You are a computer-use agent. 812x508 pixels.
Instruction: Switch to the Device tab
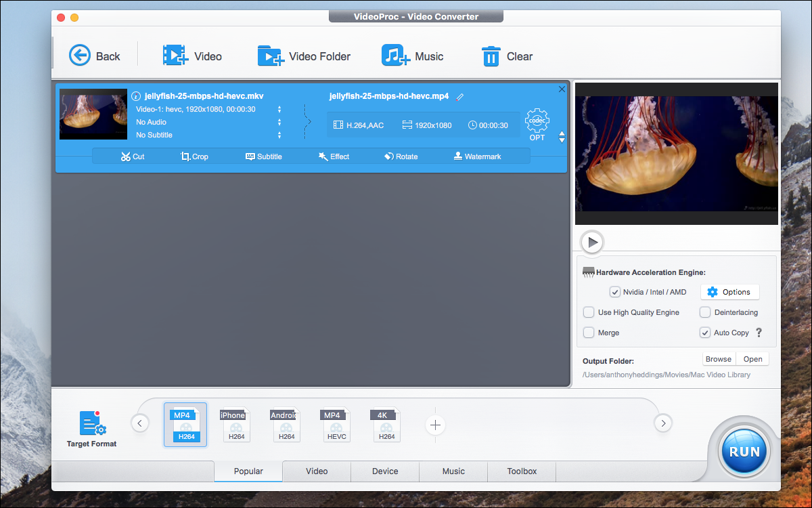(384, 471)
